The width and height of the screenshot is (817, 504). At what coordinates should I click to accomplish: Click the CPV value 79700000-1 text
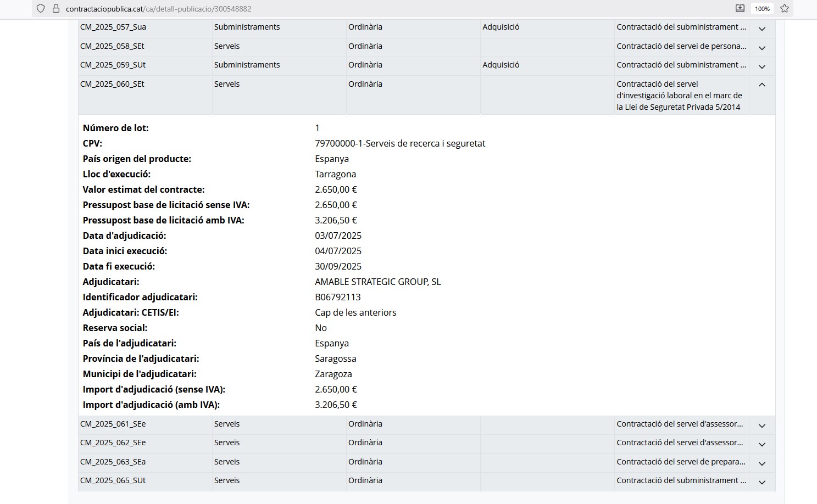click(x=399, y=143)
